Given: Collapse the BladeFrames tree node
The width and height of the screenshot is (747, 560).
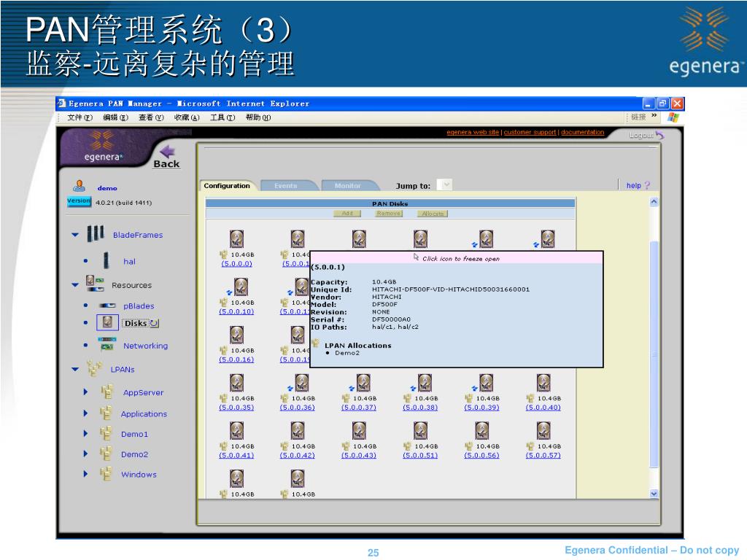Looking at the screenshot, I should point(75,235).
